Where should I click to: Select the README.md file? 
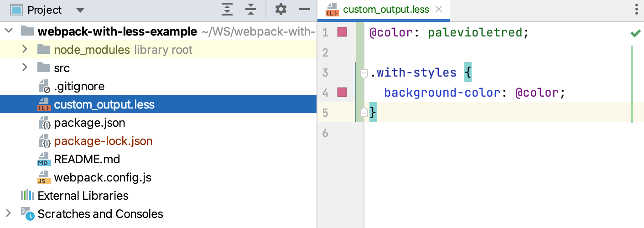(87, 159)
